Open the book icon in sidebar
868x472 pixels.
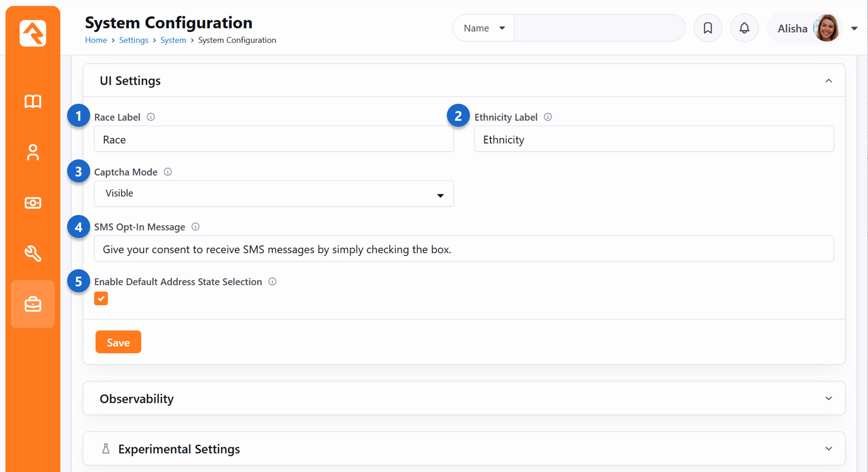click(33, 101)
